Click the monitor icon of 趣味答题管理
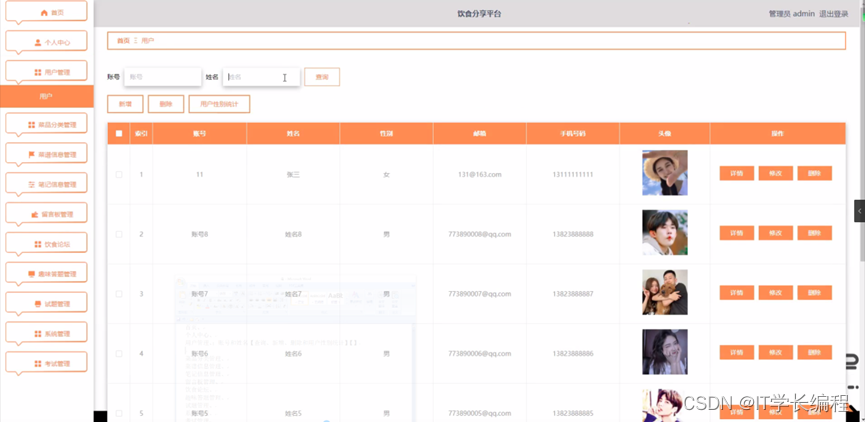This screenshot has height=422, width=865. pos(31,274)
